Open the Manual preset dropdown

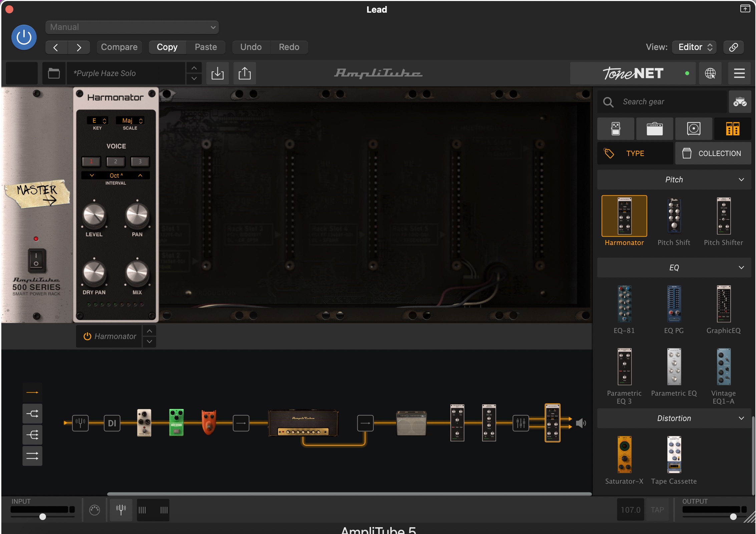[132, 27]
